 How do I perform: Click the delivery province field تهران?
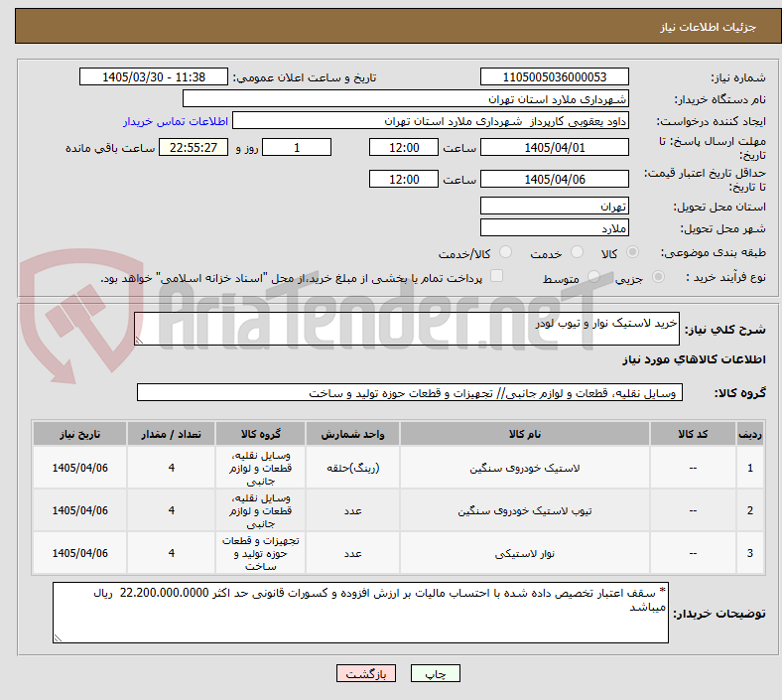click(554, 207)
